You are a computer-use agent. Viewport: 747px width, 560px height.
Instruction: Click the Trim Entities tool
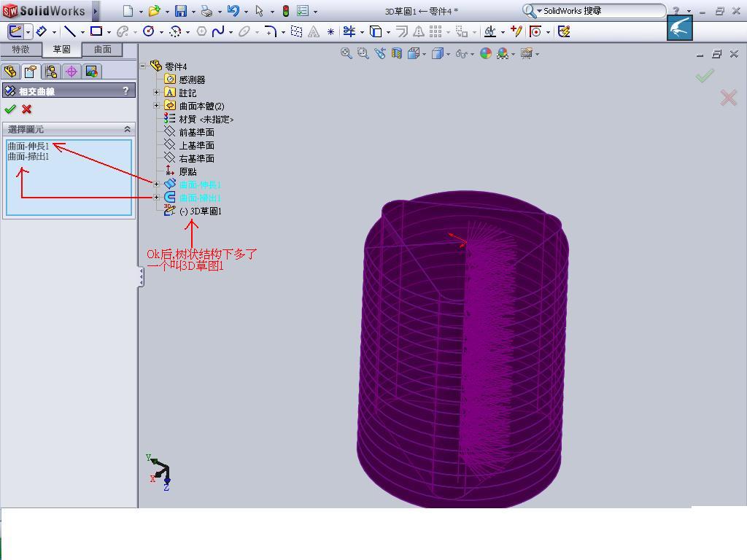(x=349, y=31)
